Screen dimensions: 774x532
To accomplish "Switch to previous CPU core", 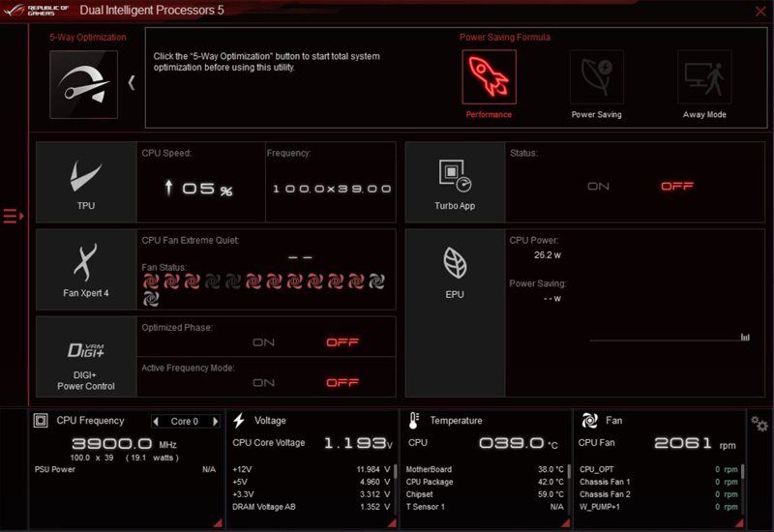I will (x=157, y=421).
